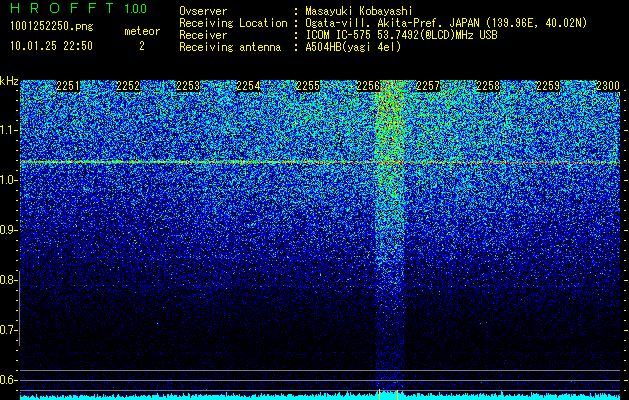Click the Receiving Location label
This screenshot has height=400, width=629.
[233, 23]
